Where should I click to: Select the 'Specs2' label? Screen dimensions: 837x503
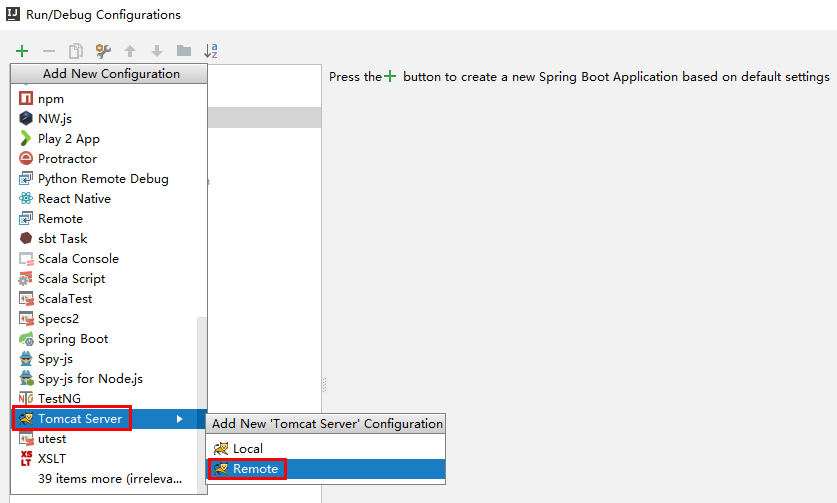click(58, 319)
